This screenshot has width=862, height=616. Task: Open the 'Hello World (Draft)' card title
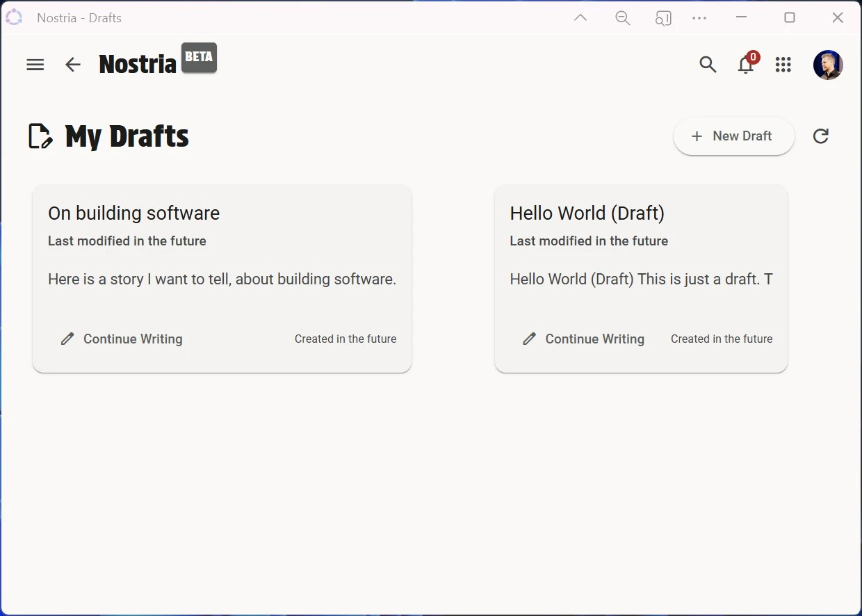point(587,213)
